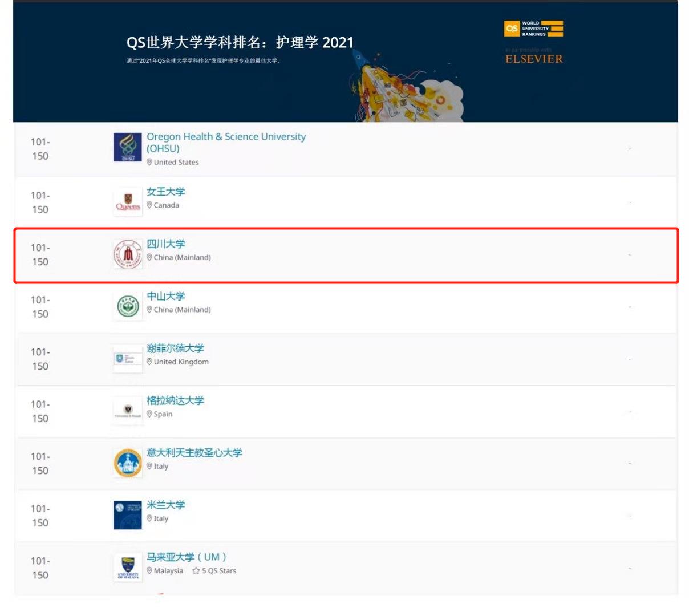Open the 女王大学 university link
The width and height of the screenshot is (689, 616).
tap(165, 192)
